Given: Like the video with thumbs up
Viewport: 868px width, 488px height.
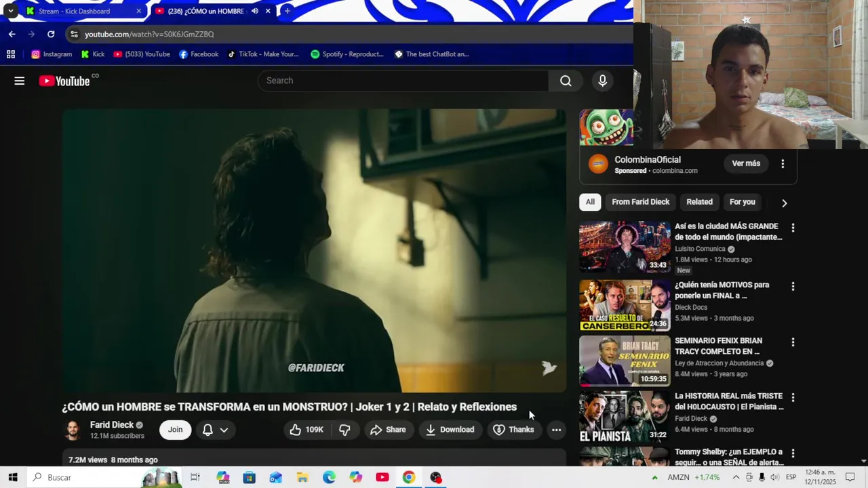Looking at the screenshot, I should point(307,430).
